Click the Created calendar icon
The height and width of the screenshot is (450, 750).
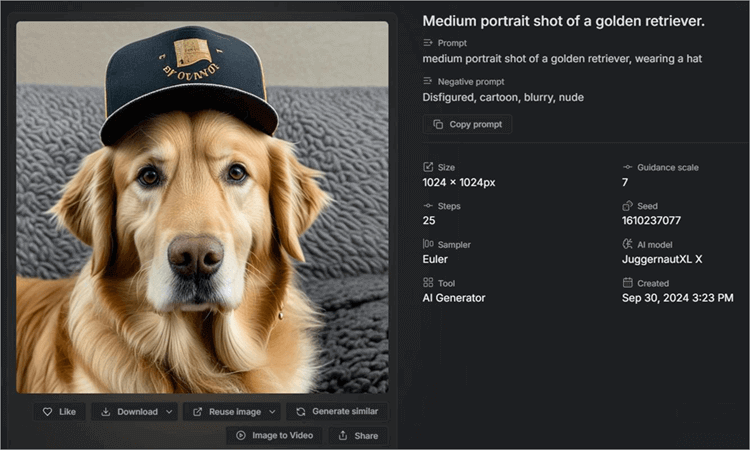627,283
